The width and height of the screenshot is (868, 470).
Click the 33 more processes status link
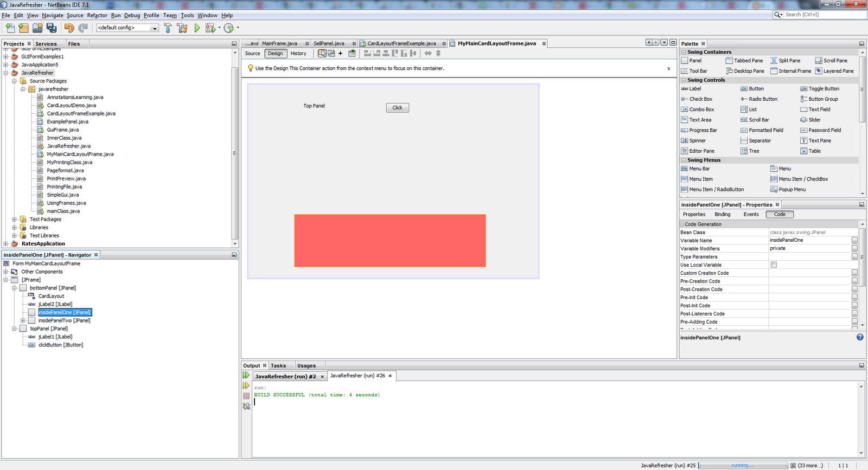(810, 466)
